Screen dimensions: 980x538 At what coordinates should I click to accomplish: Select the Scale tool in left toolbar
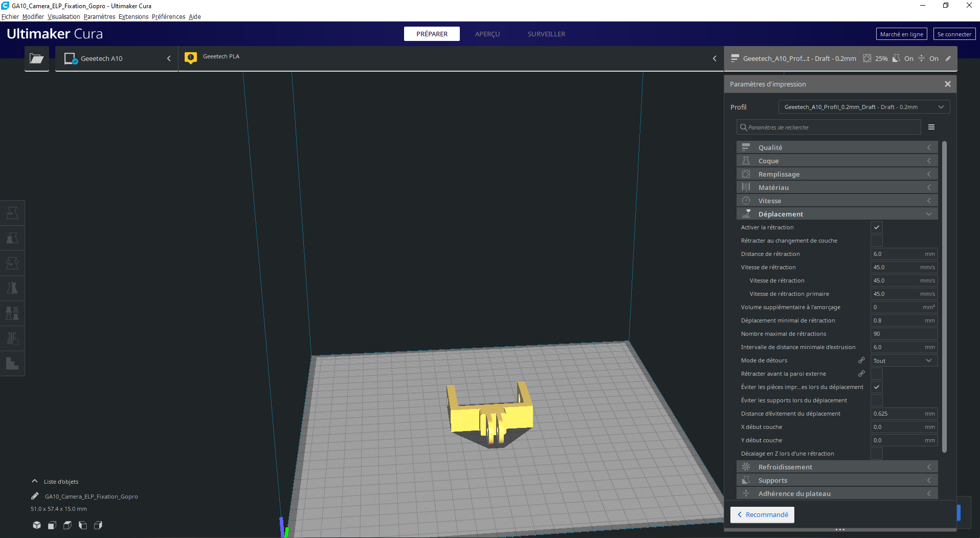pos(12,238)
